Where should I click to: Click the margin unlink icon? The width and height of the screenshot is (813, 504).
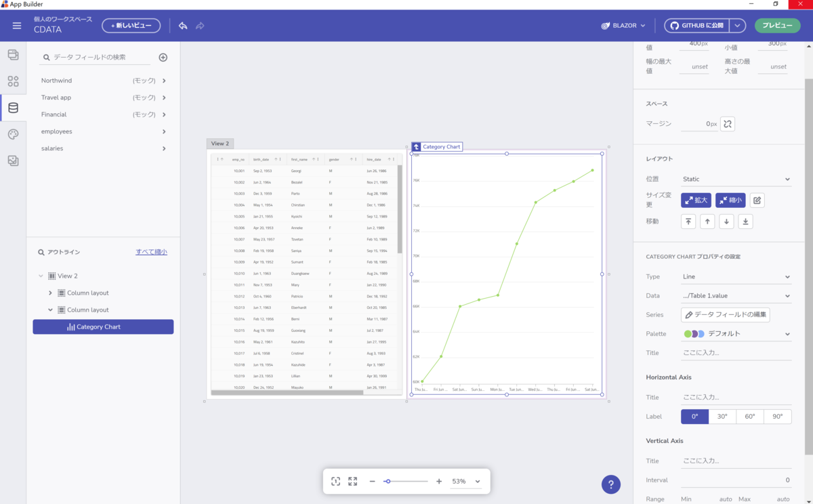click(x=728, y=124)
